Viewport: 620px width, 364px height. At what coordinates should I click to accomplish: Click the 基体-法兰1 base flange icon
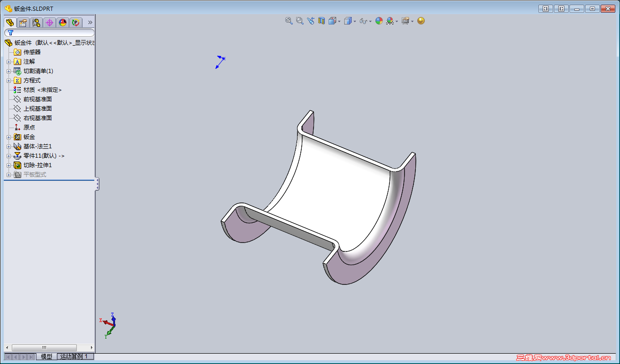click(17, 146)
